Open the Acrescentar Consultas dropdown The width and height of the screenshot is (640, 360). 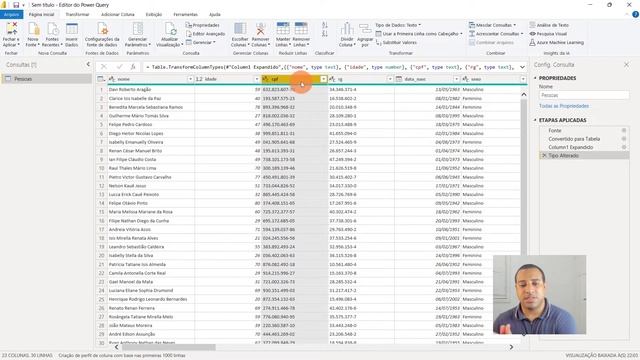tap(496, 34)
